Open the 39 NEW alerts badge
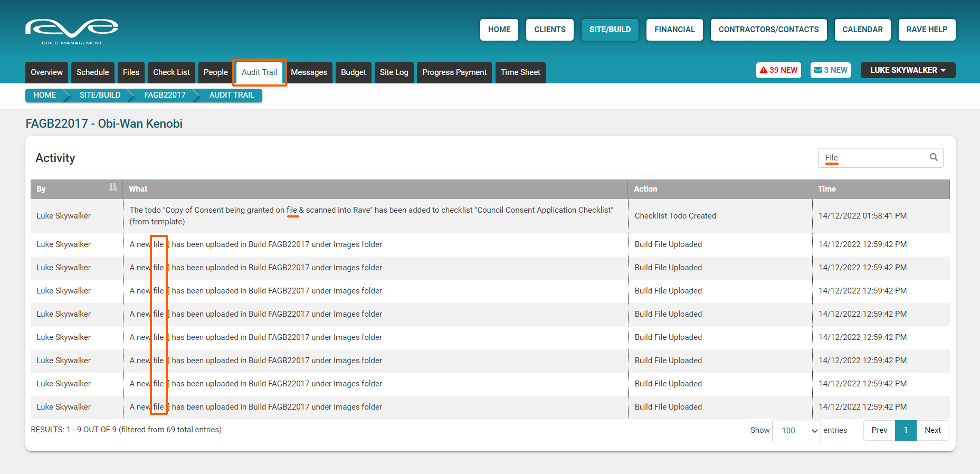The image size is (980, 474). [x=778, y=70]
